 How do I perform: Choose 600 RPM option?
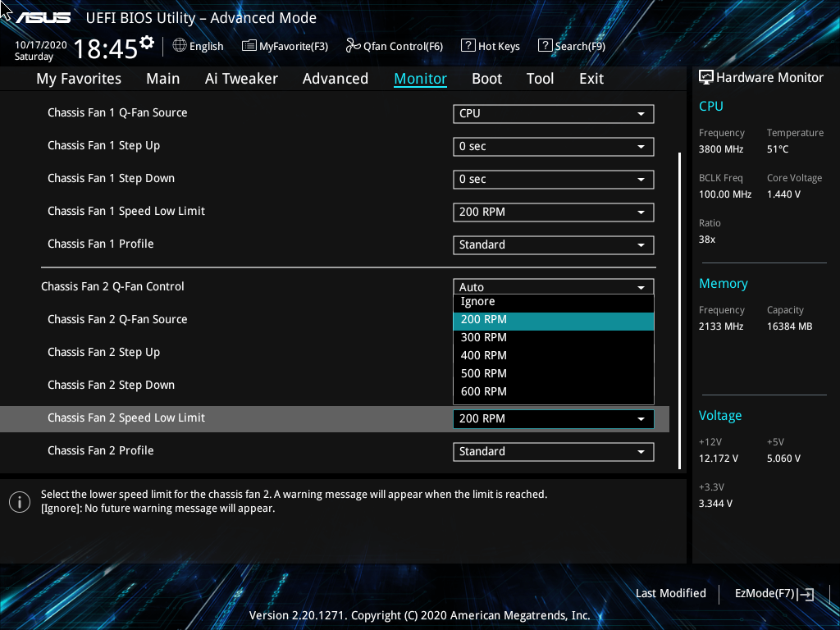click(x=554, y=391)
